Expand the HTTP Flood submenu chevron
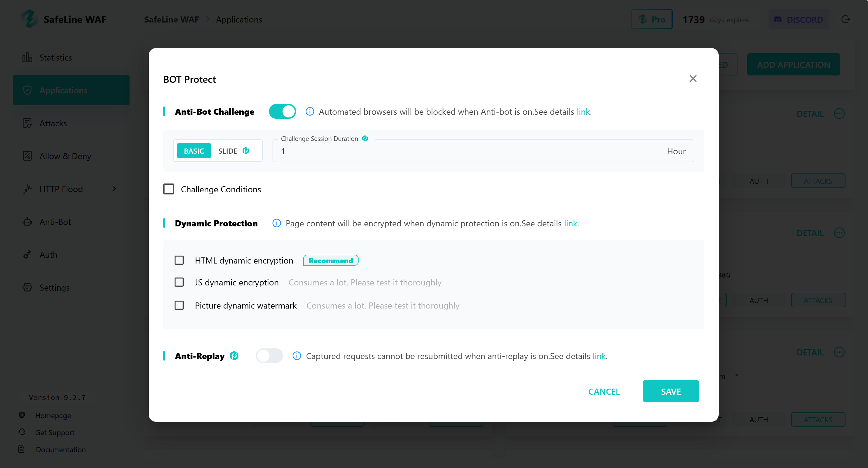Screen dimensions: 868x468 (114, 189)
